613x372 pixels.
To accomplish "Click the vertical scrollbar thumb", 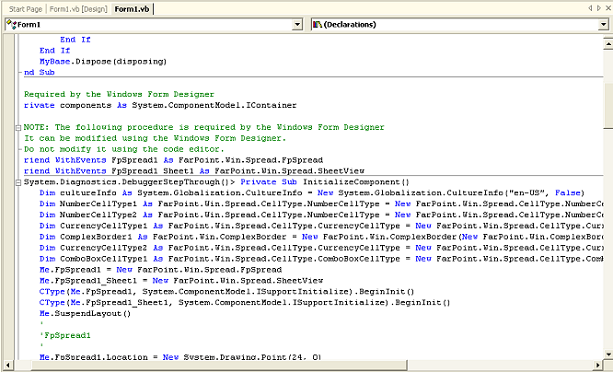I will (x=608, y=106).
